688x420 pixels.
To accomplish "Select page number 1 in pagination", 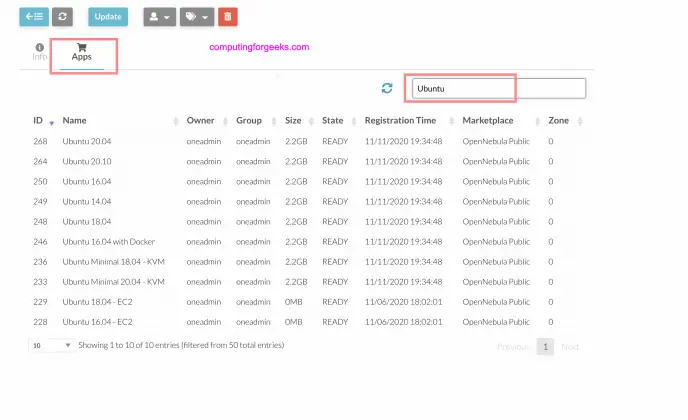I will point(545,346).
